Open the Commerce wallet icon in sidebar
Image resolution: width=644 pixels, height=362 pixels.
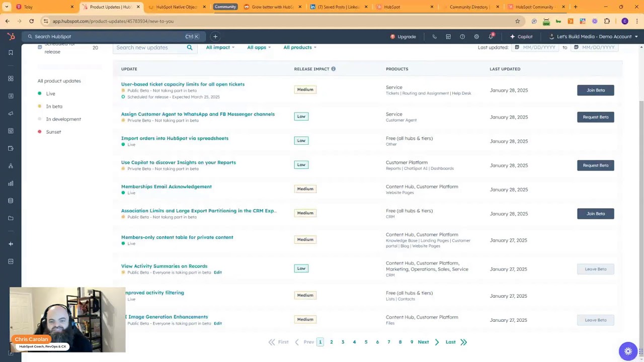click(x=11, y=148)
